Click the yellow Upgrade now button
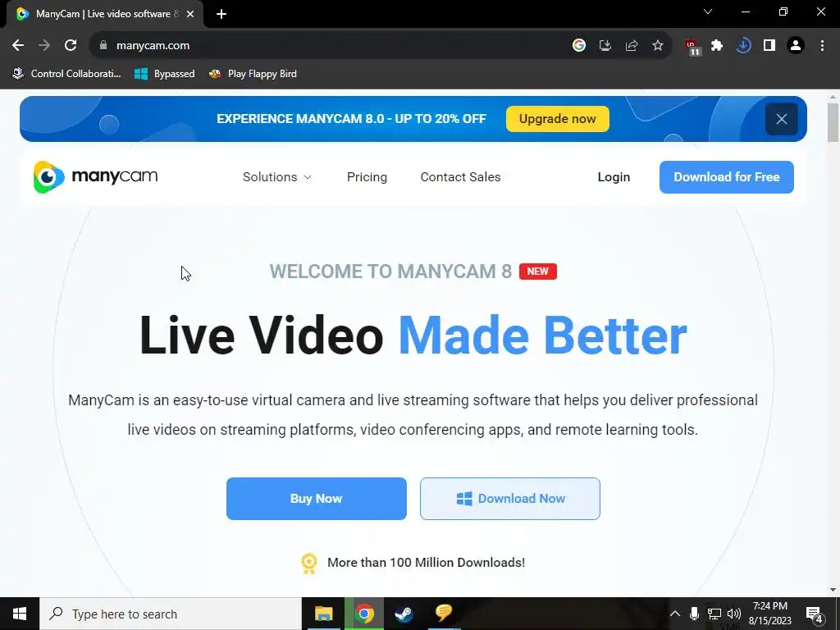The height and width of the screenshot is (630, 840). tap(557, 119)
